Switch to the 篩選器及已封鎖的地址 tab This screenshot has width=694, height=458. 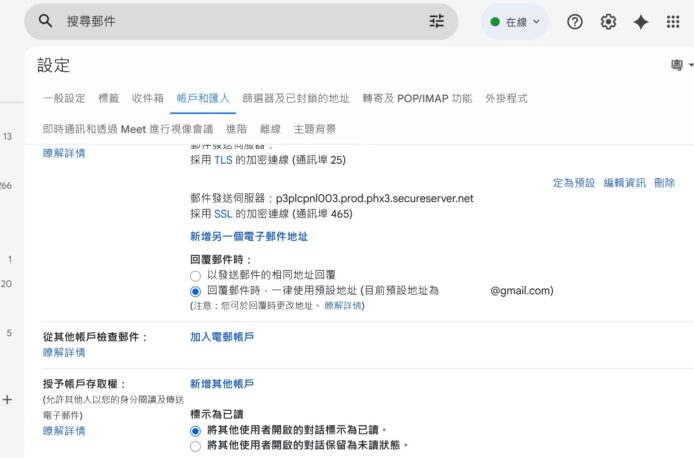[296, 98]
